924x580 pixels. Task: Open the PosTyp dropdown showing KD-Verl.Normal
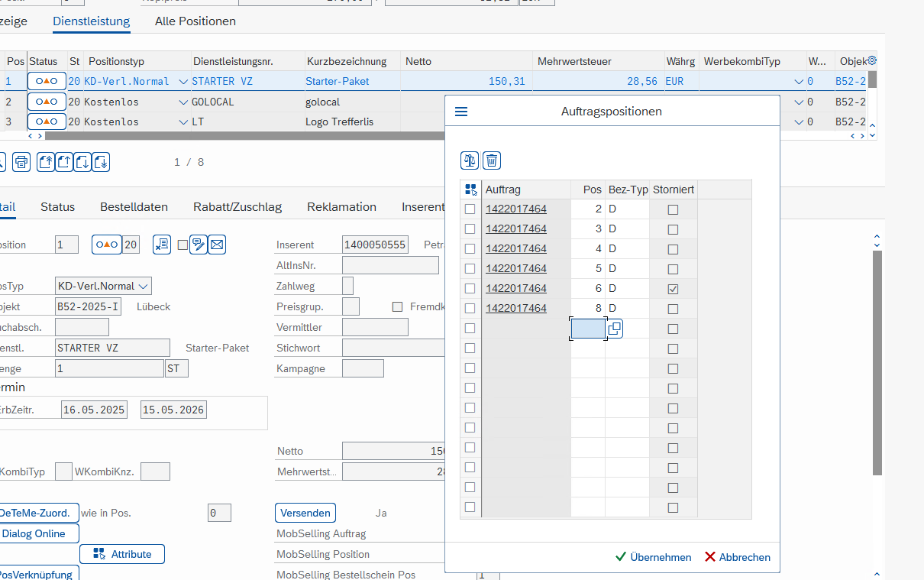(x=143, y=286)
